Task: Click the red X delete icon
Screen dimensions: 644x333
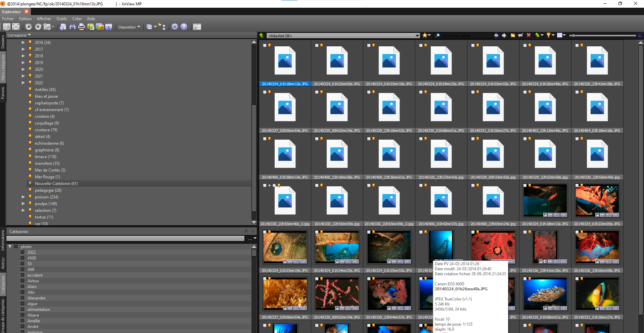Action: (528, 35)
